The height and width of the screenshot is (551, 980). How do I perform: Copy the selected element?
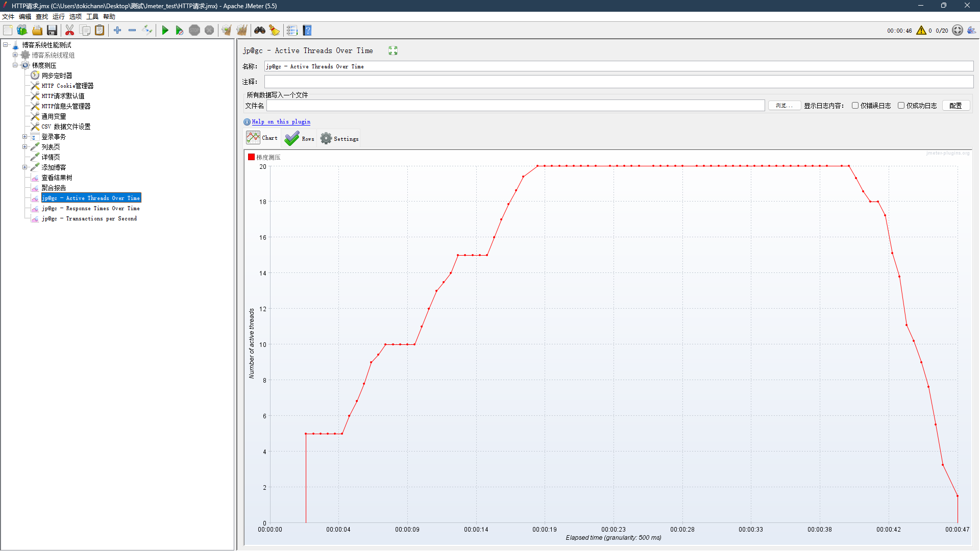point(85,31)
